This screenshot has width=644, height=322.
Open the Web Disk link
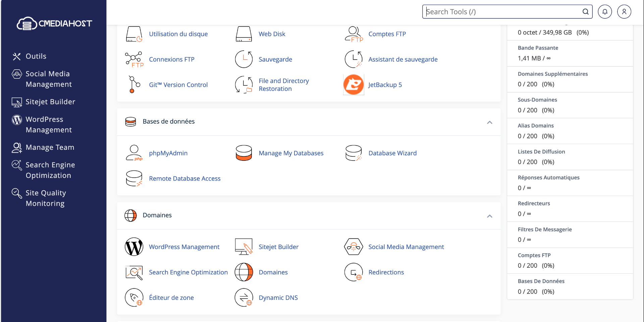[x=272, y=34]
